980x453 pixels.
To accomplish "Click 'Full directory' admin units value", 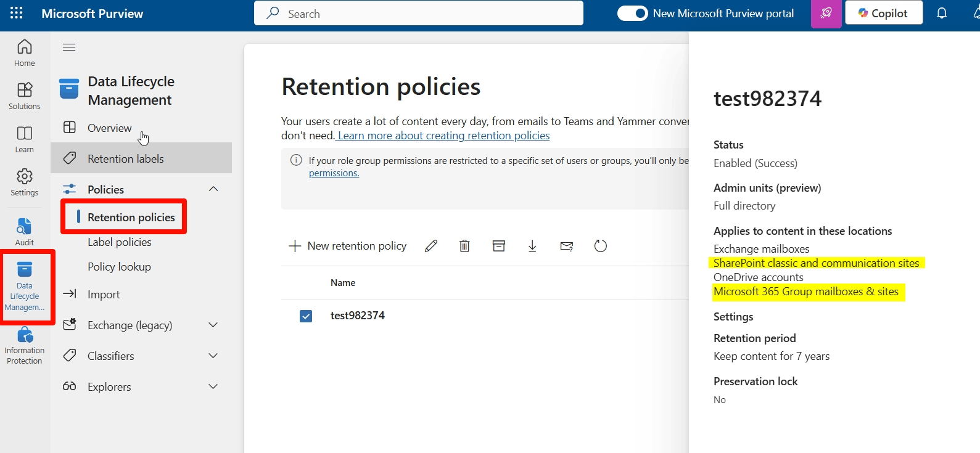I will point(744,205).
